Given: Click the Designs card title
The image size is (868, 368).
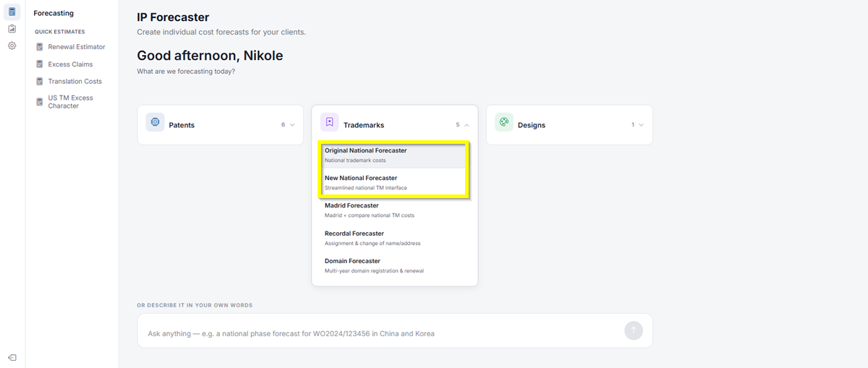Looking at the screenshot, I should point(532,125).
